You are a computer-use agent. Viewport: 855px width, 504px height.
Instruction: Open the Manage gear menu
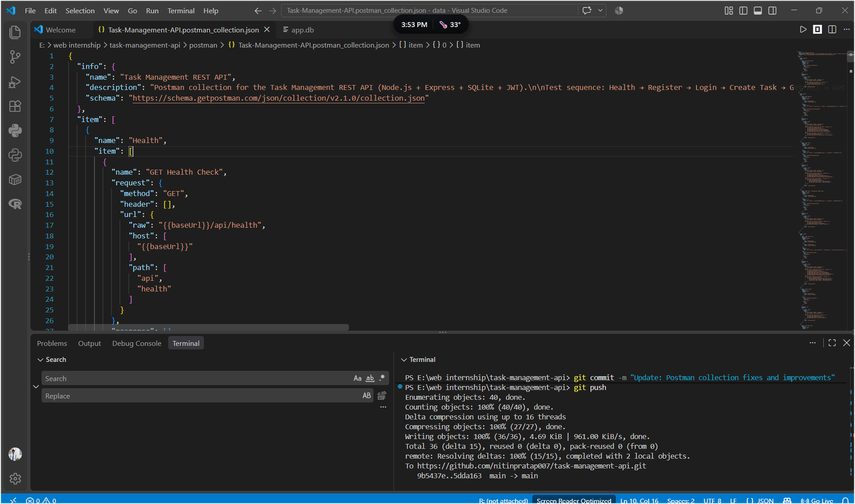tap(15, 479)
